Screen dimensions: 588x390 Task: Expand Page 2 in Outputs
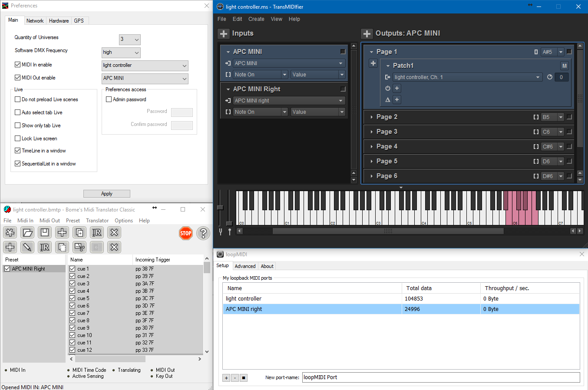371,117
